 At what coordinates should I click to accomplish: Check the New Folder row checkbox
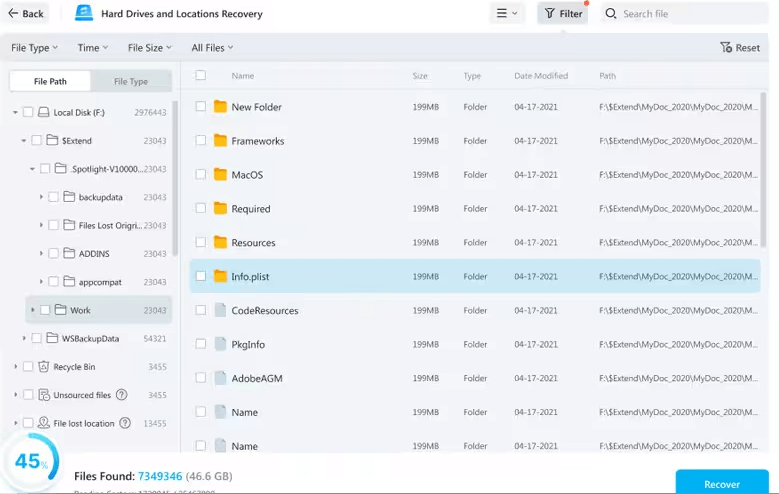coord(201,107)
